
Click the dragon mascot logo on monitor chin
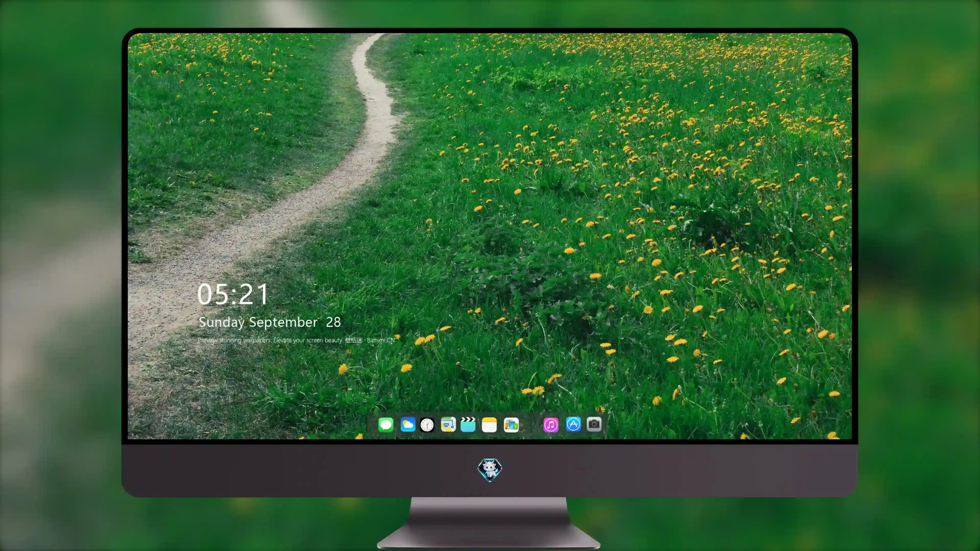(490, 470)
